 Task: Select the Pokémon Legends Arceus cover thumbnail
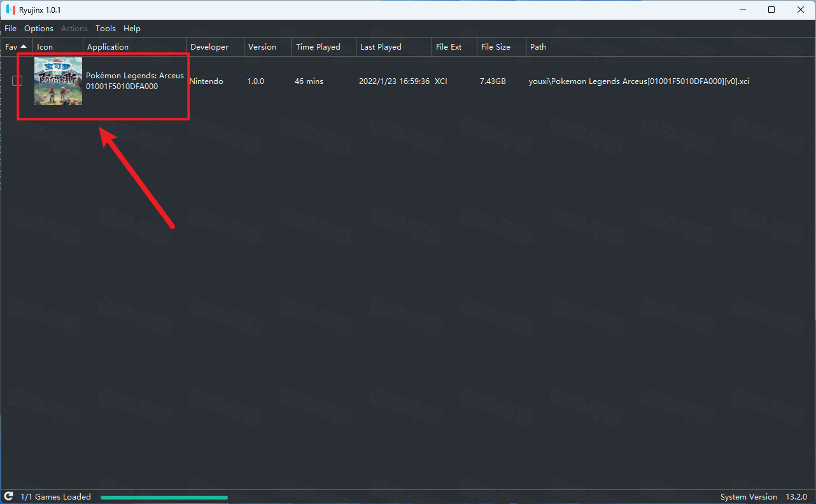click(58, 81)
